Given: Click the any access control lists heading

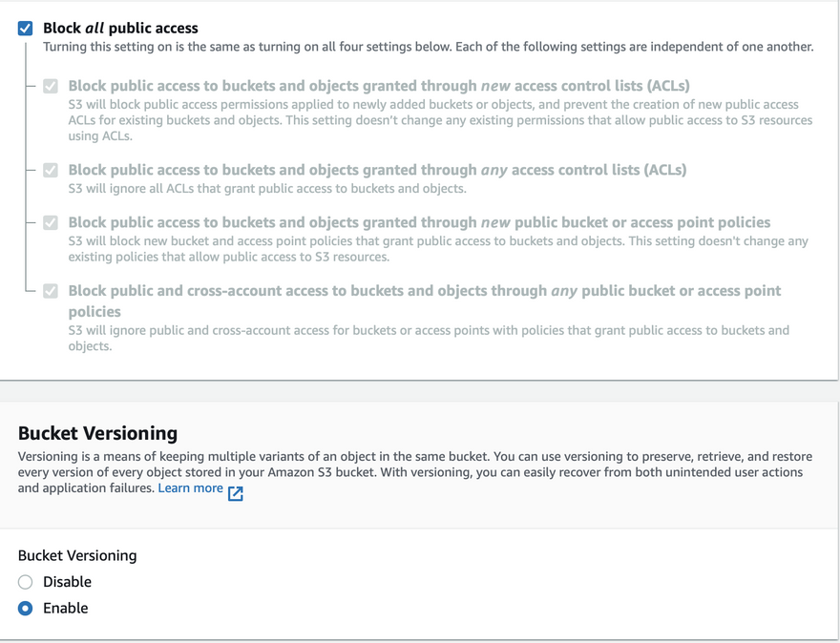Looking at the screenshot, I should point(377,170).
